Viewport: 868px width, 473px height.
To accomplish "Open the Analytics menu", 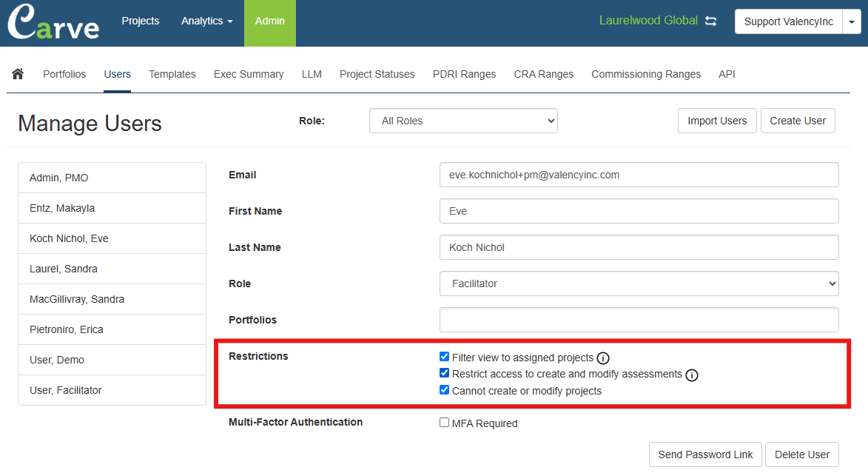I will tap(206, 21).
